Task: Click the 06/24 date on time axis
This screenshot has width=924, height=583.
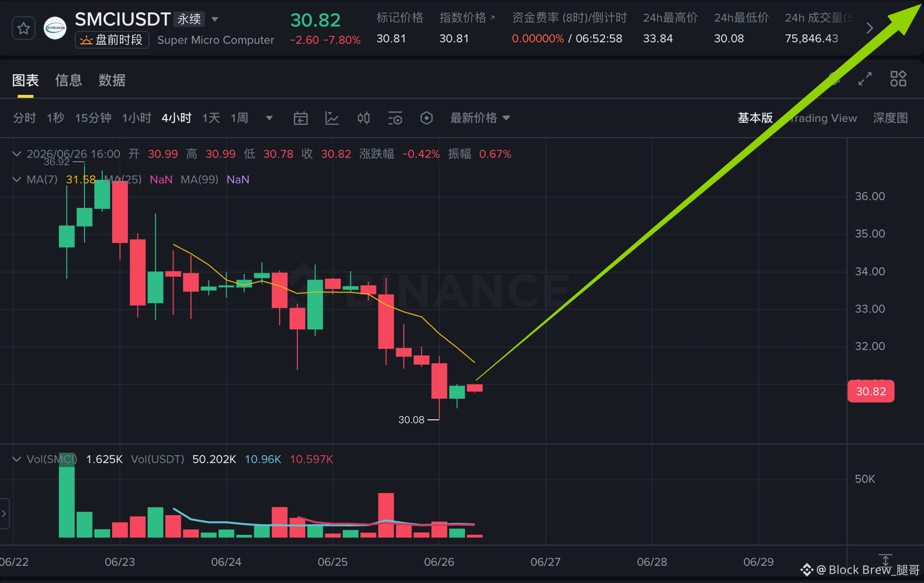Action: (226, 562)
